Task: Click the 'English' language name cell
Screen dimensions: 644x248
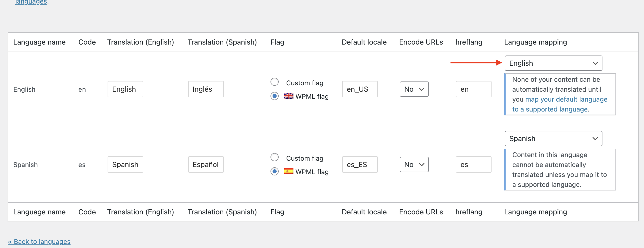Action: 24,89
